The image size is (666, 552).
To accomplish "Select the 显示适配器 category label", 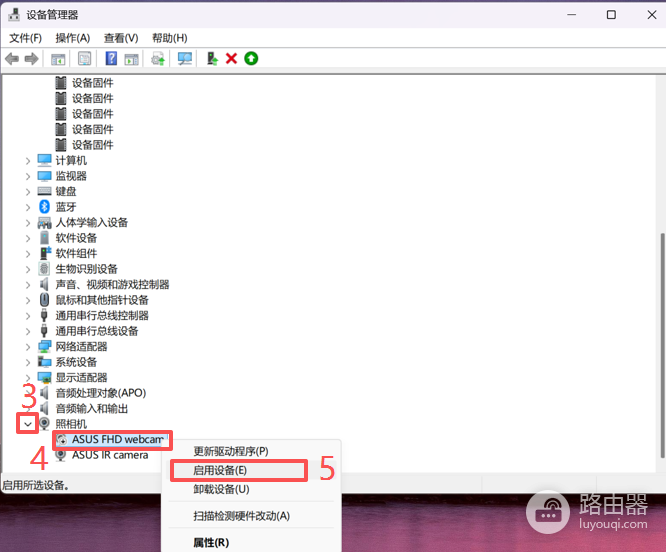I will click(81, 377).
